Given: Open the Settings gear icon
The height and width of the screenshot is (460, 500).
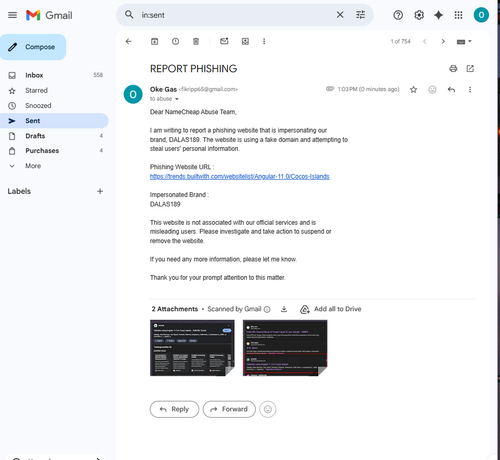Looking at the screenshot, I should click(x=419, y=15).
